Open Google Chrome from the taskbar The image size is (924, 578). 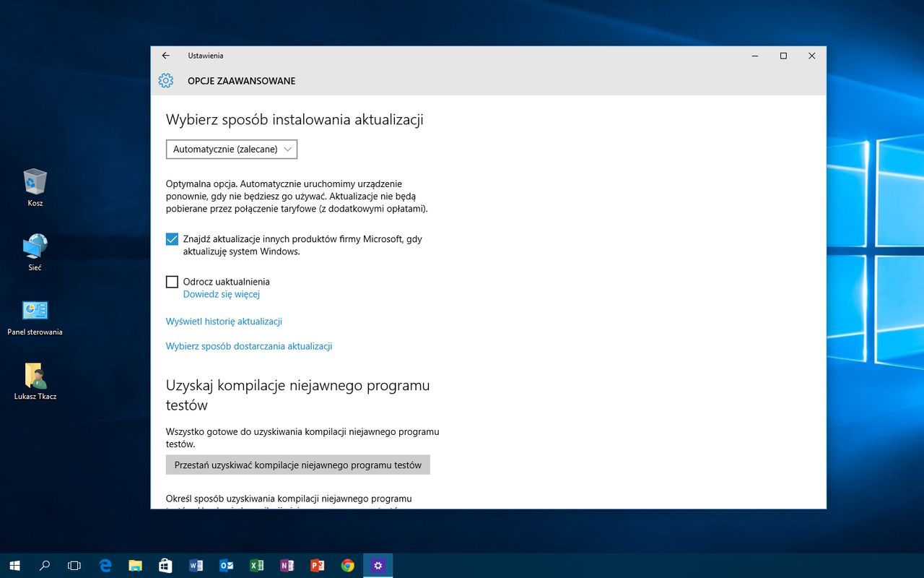point(347,566)
